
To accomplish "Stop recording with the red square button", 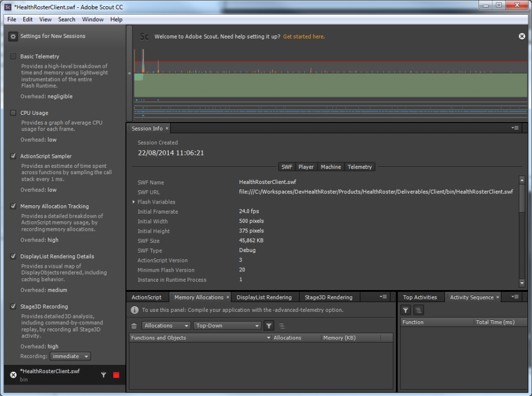I will point(116,375).
